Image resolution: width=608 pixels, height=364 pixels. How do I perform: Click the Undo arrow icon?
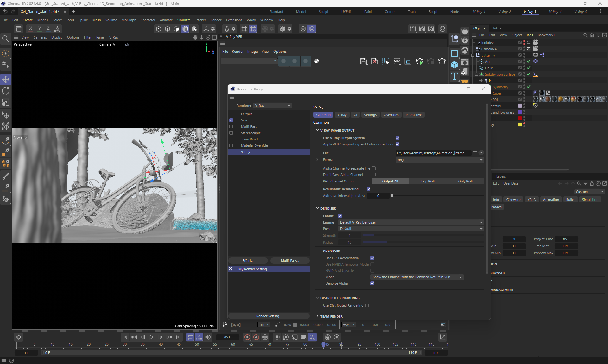[5, 12]
